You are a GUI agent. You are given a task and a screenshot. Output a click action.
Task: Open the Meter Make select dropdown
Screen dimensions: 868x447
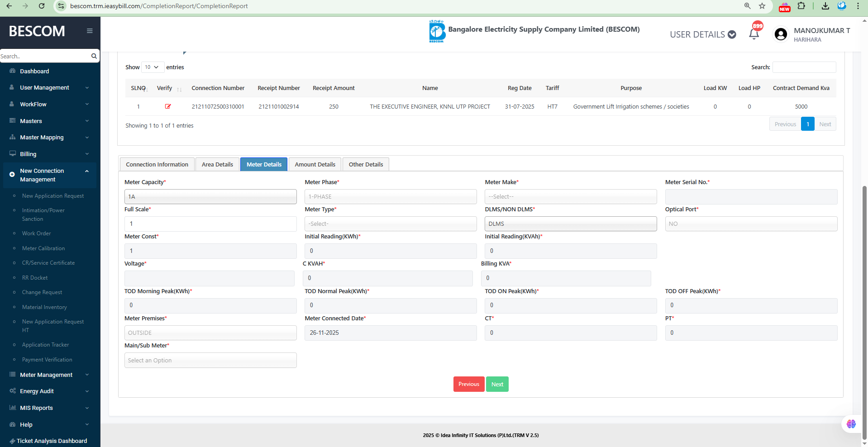(570, 197)
